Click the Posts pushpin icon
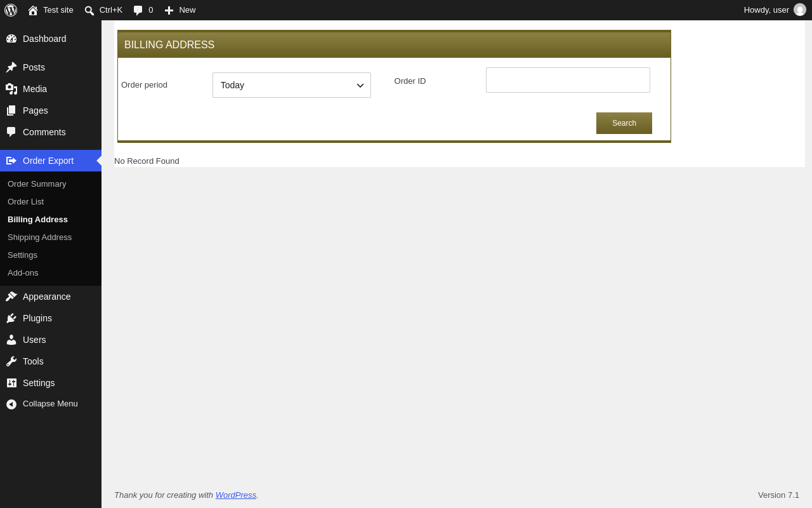 click(x=11, y=67)
